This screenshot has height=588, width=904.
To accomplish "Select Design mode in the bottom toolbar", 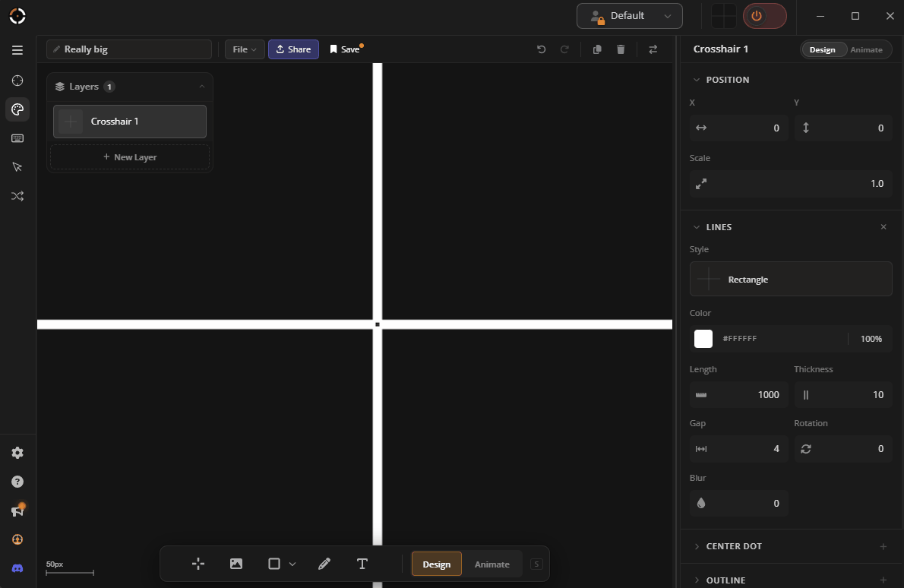I will point(437,564).
